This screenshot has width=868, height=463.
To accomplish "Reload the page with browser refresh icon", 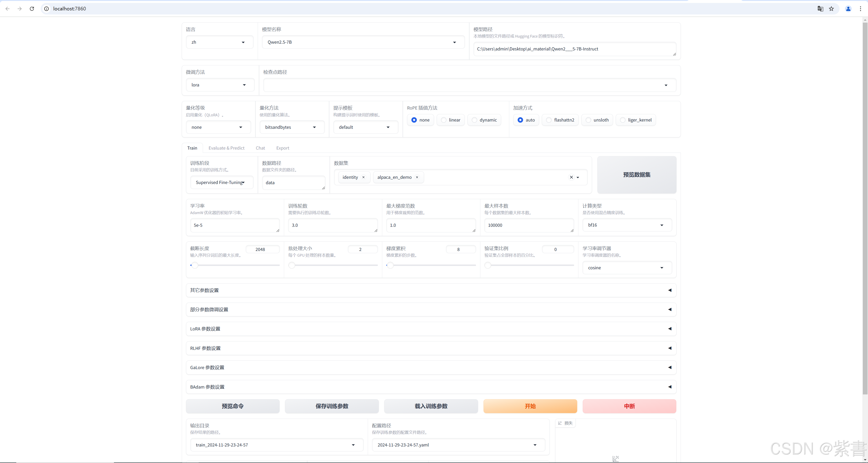I will (x=32, y=9).
